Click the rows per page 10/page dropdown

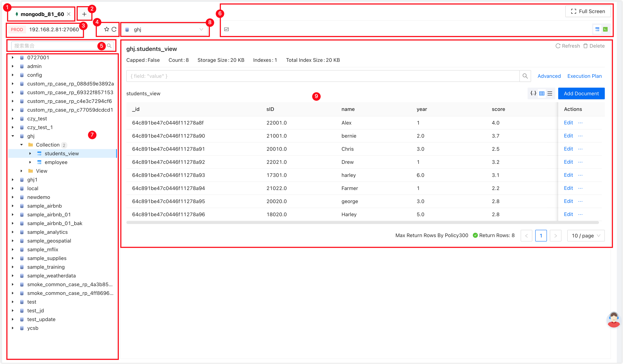(x=586, y=235)
